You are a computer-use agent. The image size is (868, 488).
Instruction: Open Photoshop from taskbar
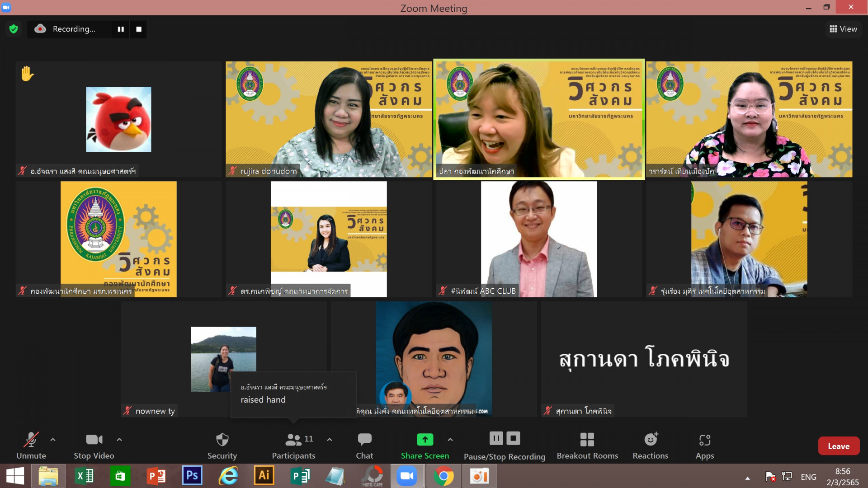pyautogui.click(x=192, y=475)
